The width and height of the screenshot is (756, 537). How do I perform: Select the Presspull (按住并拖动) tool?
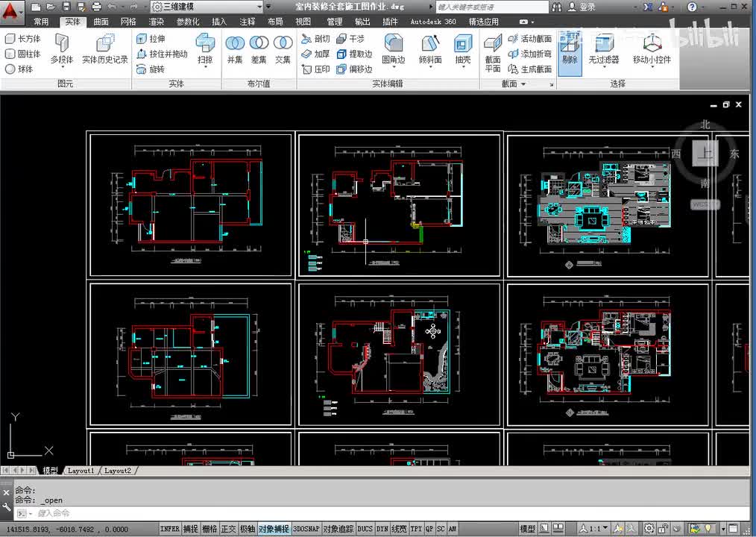tap(162, 54)
